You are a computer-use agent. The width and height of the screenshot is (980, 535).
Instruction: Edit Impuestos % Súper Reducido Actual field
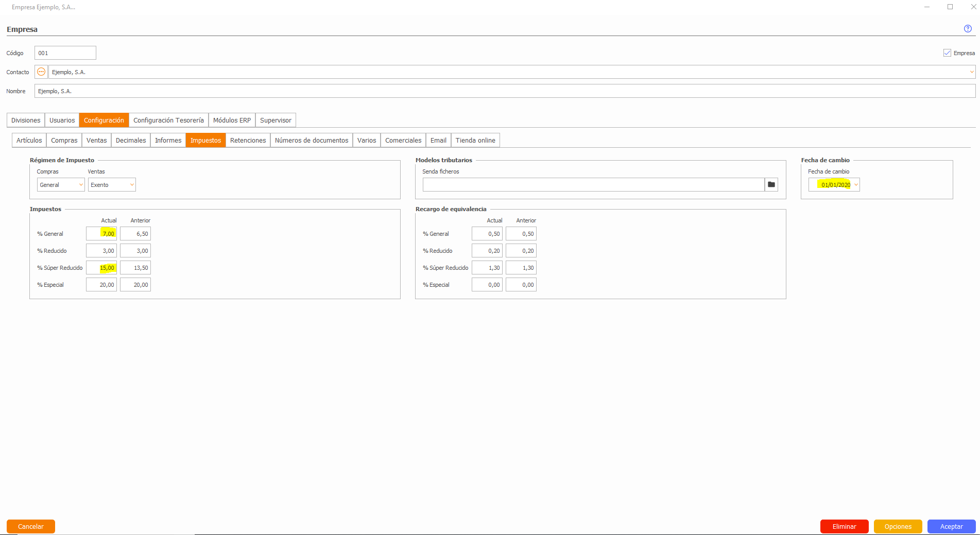[x=101, y=268]
